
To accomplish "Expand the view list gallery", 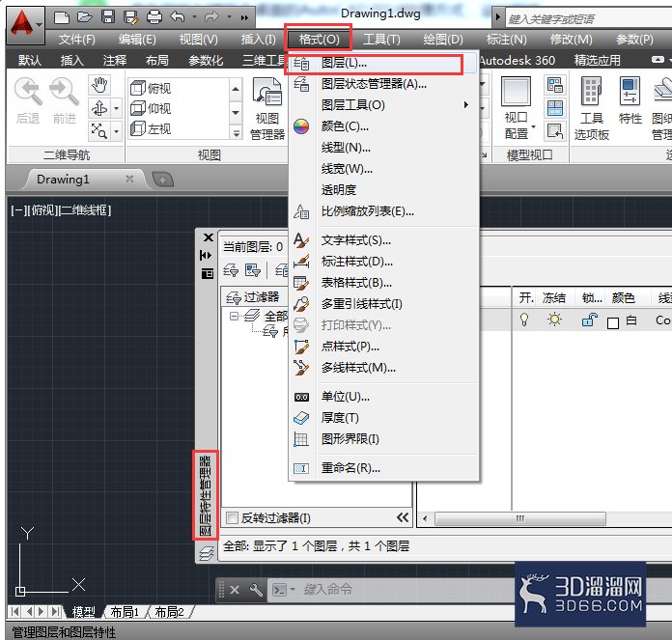I will pyautogui.click(x=236, y=133).
